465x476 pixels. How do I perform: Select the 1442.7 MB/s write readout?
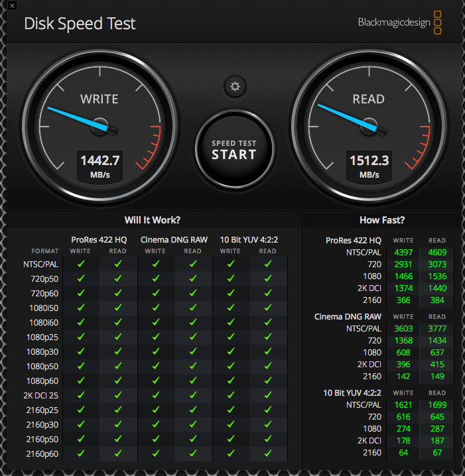point(100,166)
